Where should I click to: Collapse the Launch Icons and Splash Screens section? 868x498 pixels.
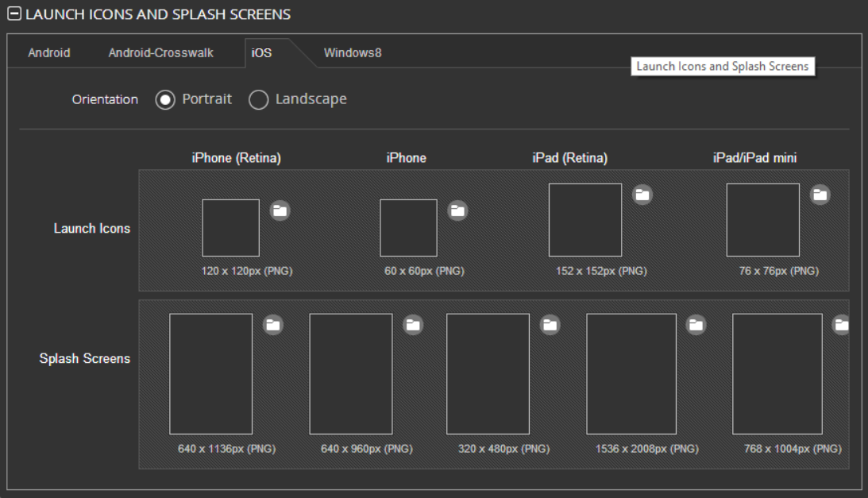(14, 14)
